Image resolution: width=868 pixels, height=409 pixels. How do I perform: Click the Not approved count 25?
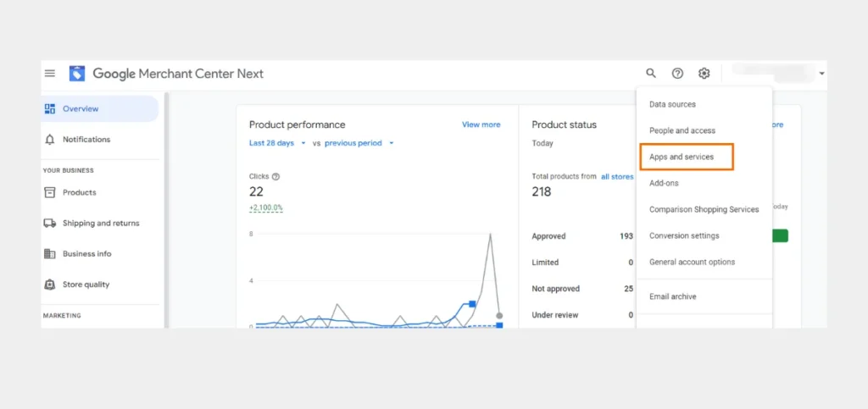coord(629,289)
